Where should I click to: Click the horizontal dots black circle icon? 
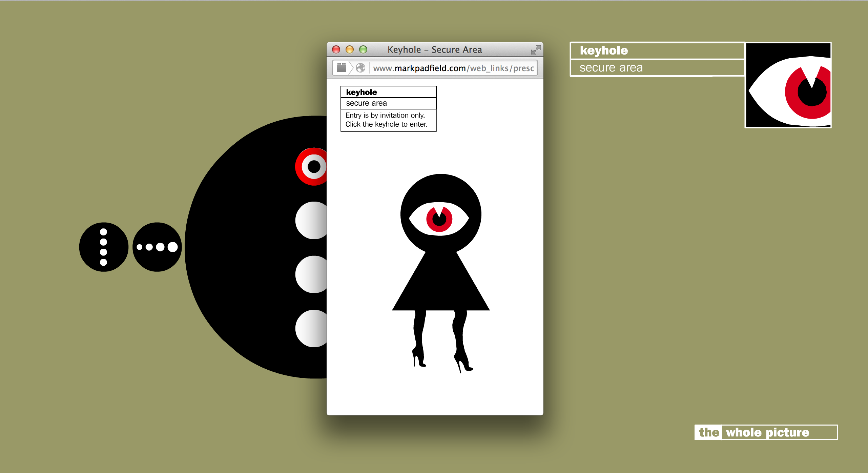(157, 247)
